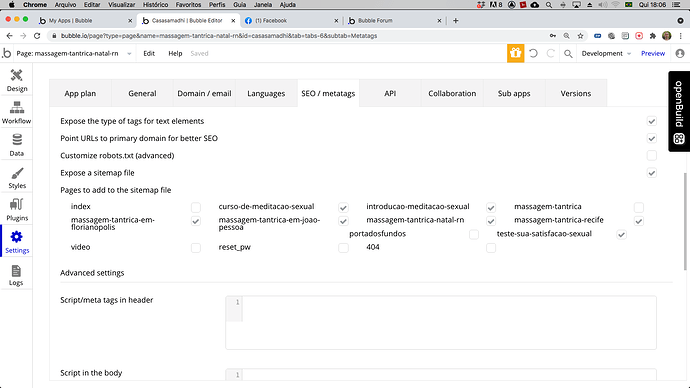Switch to the Versions tab
Image resolution: width=690 pixels, height=388 pixels.
point(576,93)
